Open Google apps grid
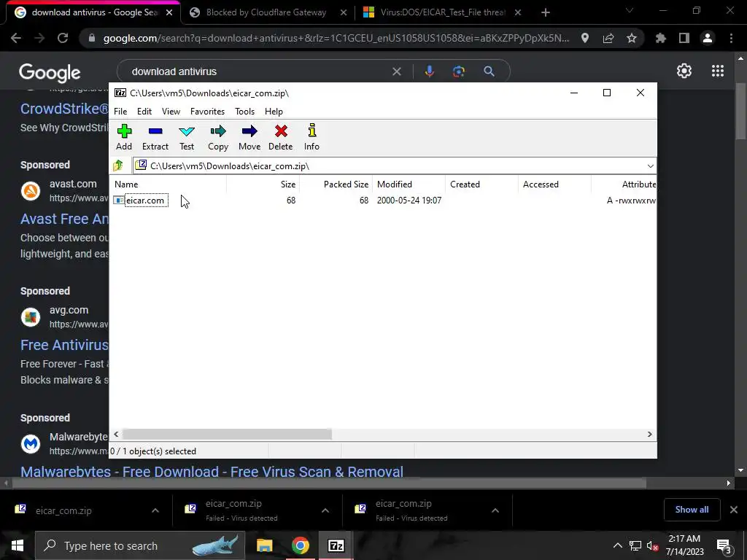Image resolution: width=747 pixels, height=560 pixels. [718, 71]
